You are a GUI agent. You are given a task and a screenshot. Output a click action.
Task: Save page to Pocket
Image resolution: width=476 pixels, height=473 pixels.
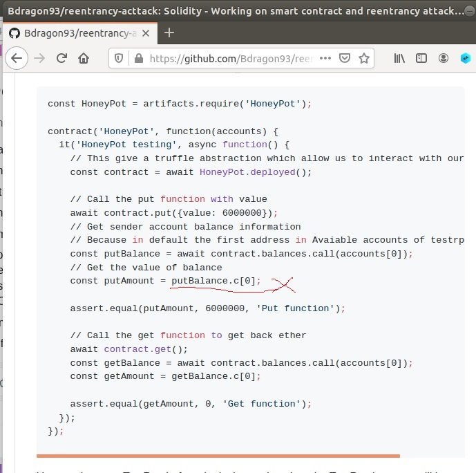[x=345, y=59]
